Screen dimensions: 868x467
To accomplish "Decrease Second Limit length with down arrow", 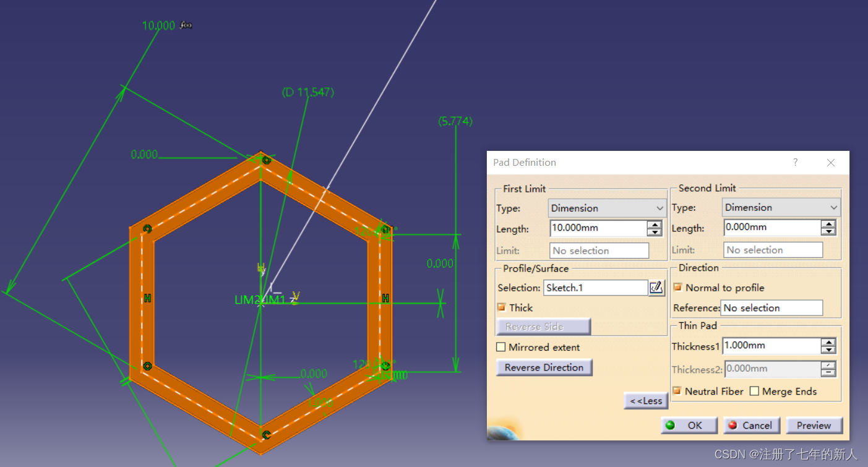I will tap(828, 231).
